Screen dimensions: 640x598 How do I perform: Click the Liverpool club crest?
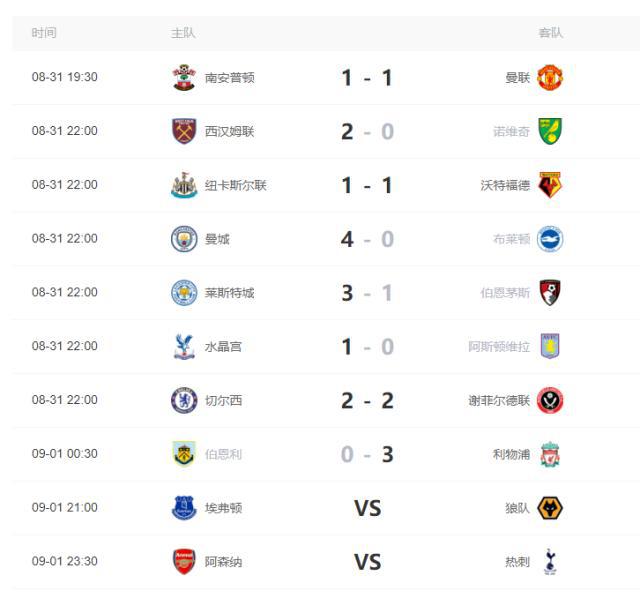point(550,454)
